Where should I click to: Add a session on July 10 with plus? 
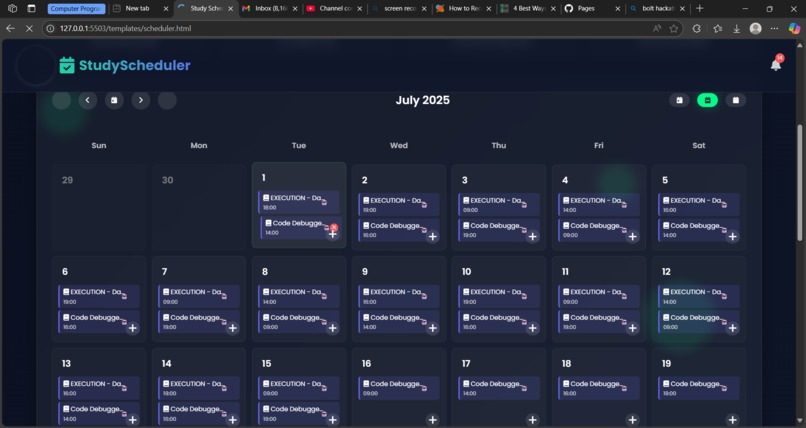(x=533, y=328)
